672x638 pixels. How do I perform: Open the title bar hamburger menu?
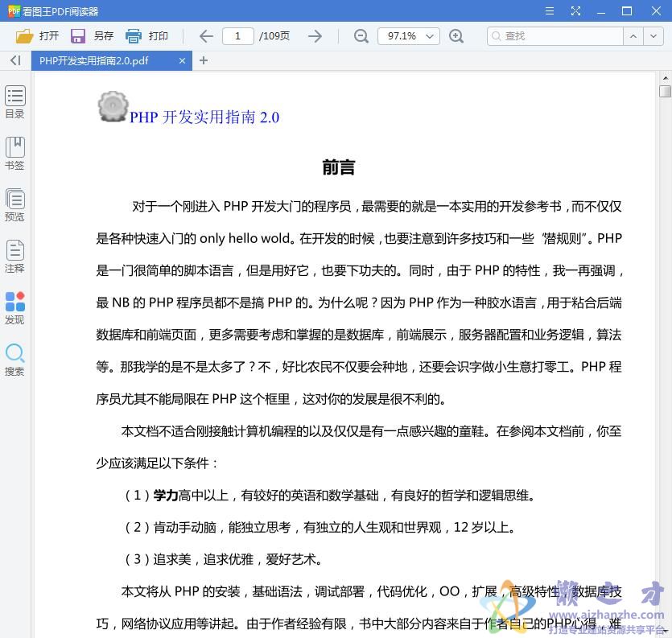(550, 11)
